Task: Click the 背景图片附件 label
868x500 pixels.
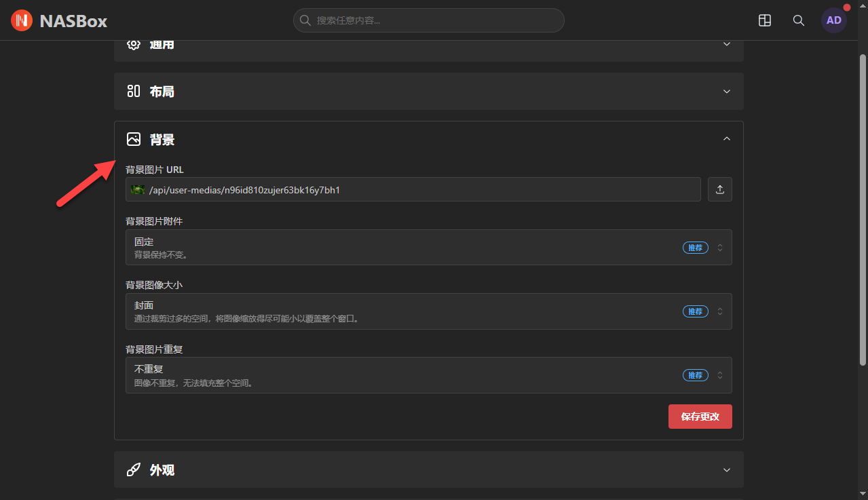Action: pos(154,221)
